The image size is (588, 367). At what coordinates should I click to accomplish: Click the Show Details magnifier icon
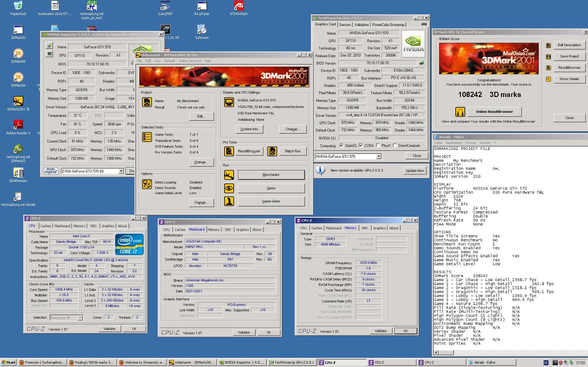[548, 79]
